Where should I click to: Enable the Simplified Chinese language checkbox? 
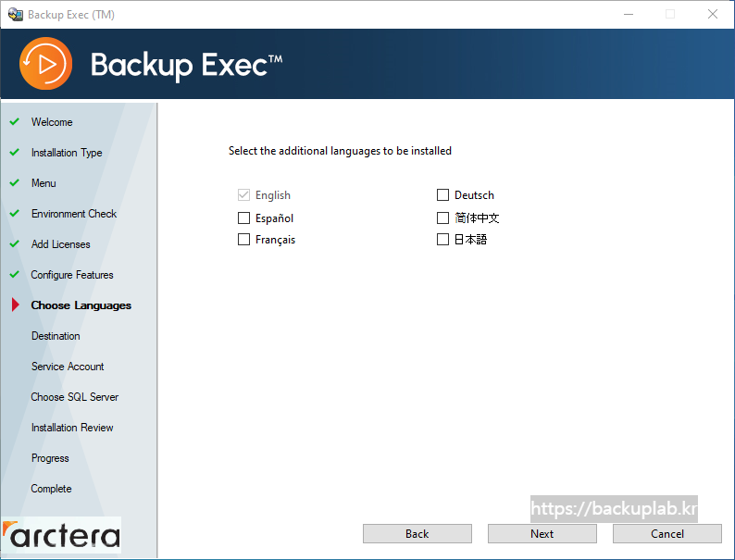pyautogui.click(x=443, y=218)
